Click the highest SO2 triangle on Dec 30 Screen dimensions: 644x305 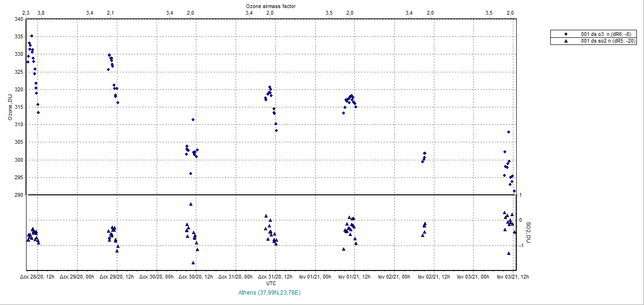191,204
